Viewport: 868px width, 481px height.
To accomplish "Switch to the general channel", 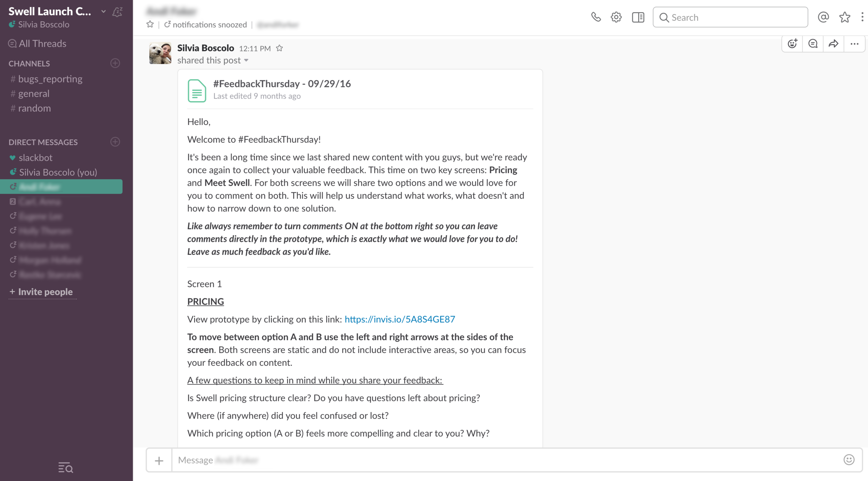I will 30,94.
